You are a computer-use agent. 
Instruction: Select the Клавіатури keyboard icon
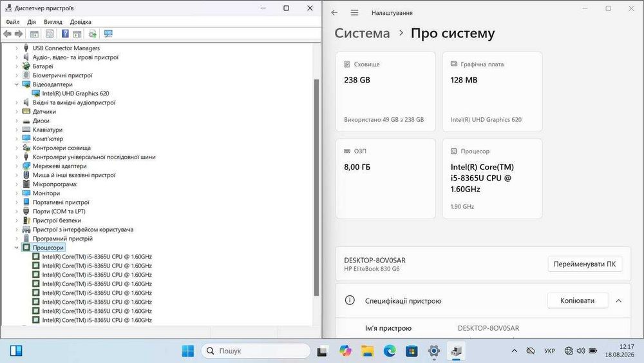26,130
